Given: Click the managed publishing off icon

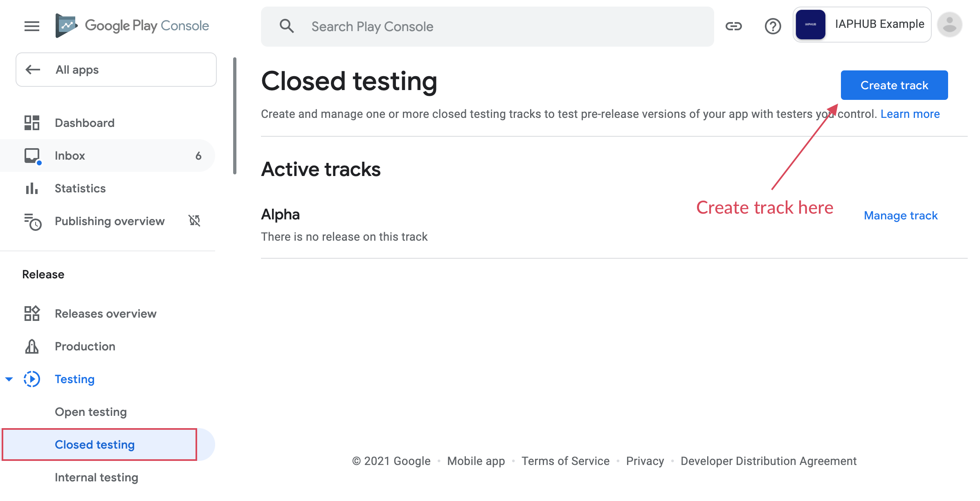Looking at the screenshot, I should (194, 221).
